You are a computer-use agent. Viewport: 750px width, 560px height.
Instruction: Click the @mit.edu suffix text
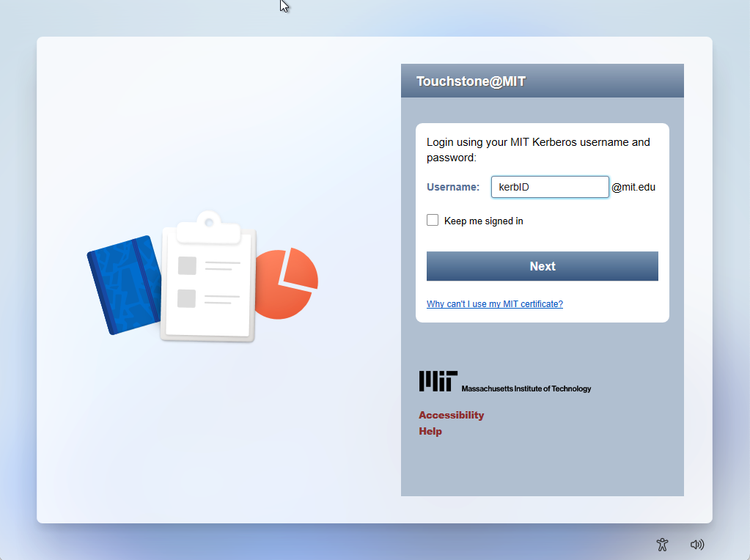click(633, 187)
